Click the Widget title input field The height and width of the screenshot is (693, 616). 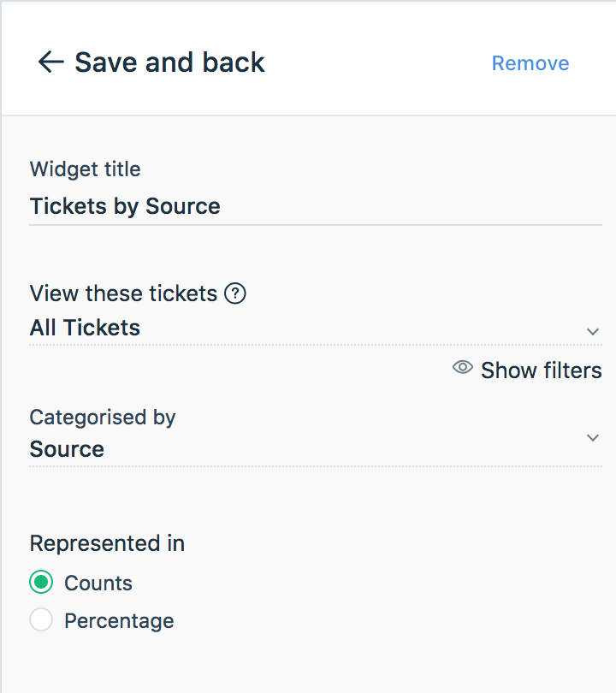click(x=315, y=207)
